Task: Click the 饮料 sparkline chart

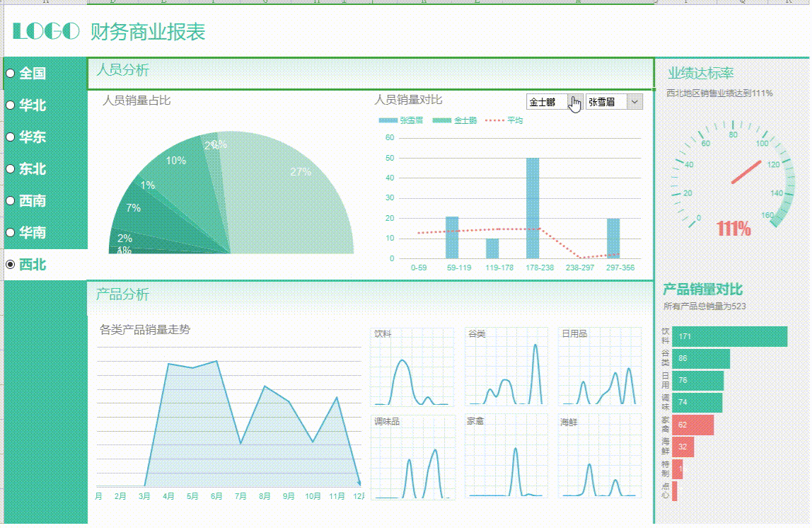Action: (412, 366)
